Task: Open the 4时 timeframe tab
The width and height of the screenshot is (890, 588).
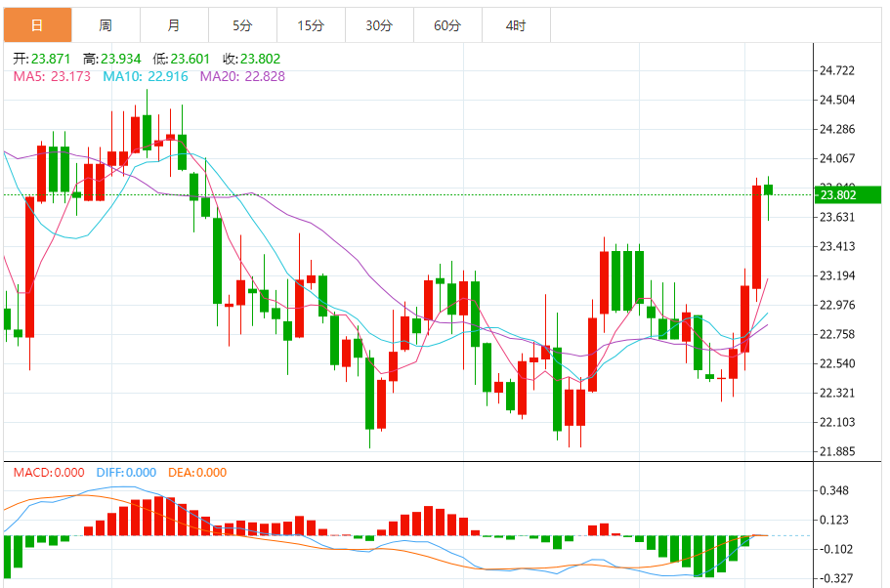Action: tap(517, 25)
